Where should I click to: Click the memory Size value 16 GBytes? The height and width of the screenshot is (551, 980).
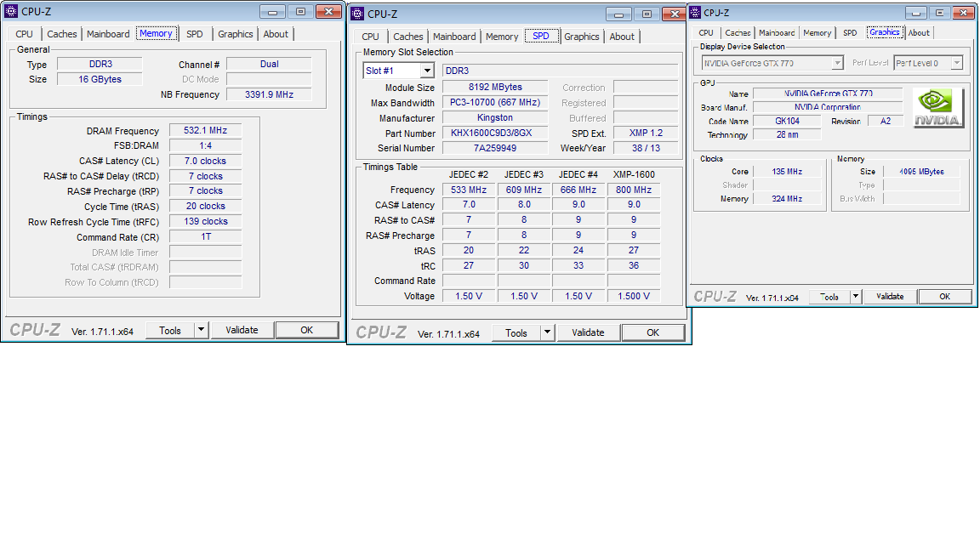pyautogui.click(x=100, y=79)
